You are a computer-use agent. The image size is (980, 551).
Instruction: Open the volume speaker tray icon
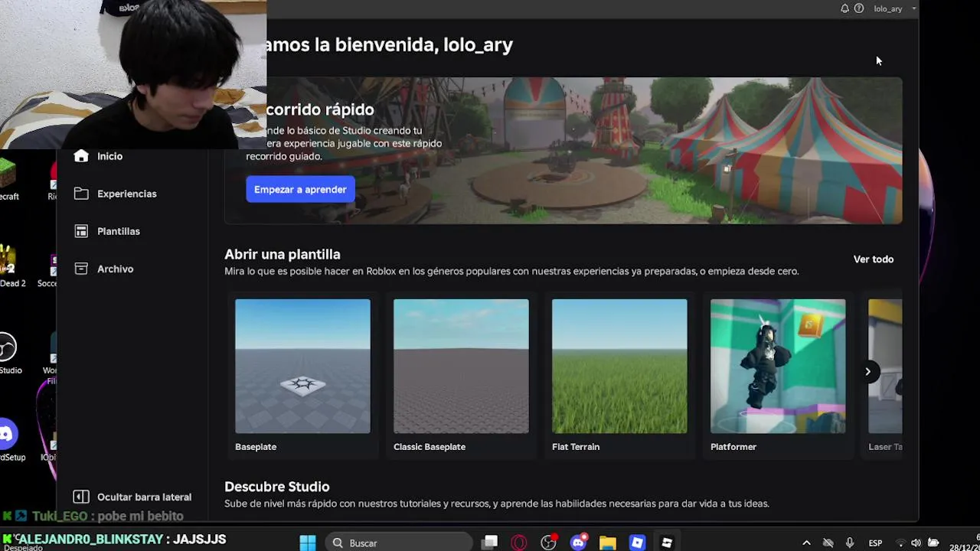coord(916,543)
